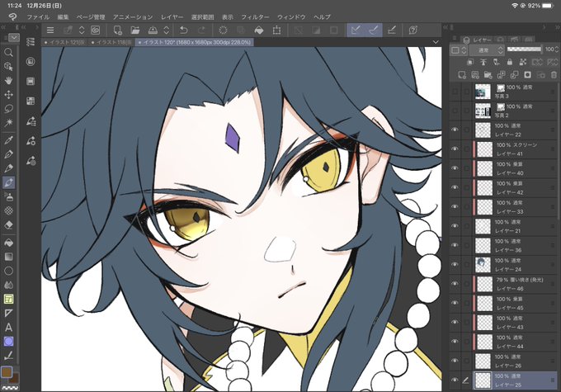Select the Blend tool
This screenshot has height=392, width=561.
click(8, 285)
